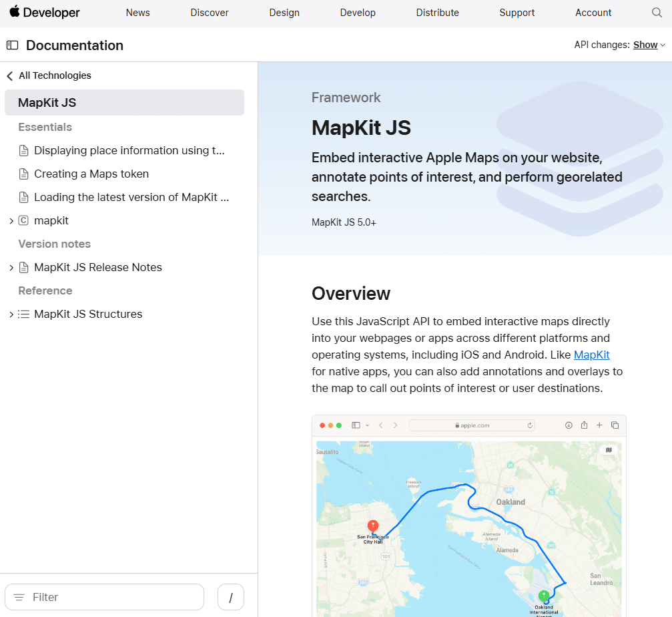The width and height of the screenshot is (672, 617).
Task: Open Displaying place information article
Action: click(x=129, y=150)
